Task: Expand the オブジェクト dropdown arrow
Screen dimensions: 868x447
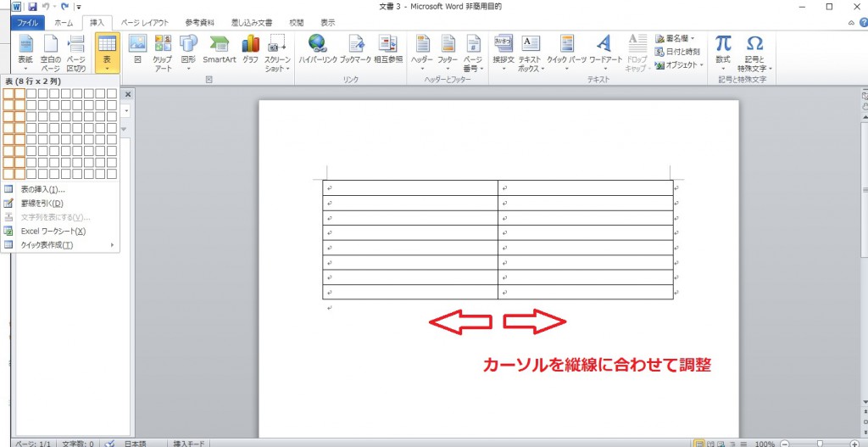Action: click(x=701, y=65)
